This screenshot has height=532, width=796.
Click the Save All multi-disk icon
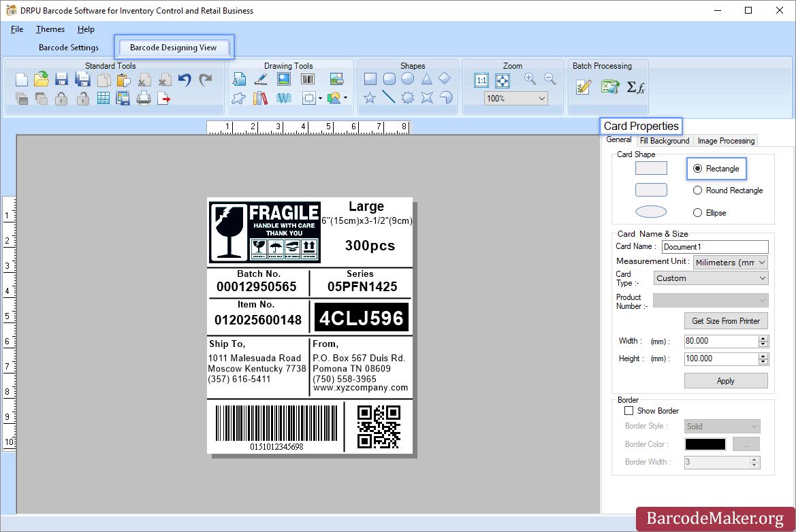[82, 80]
